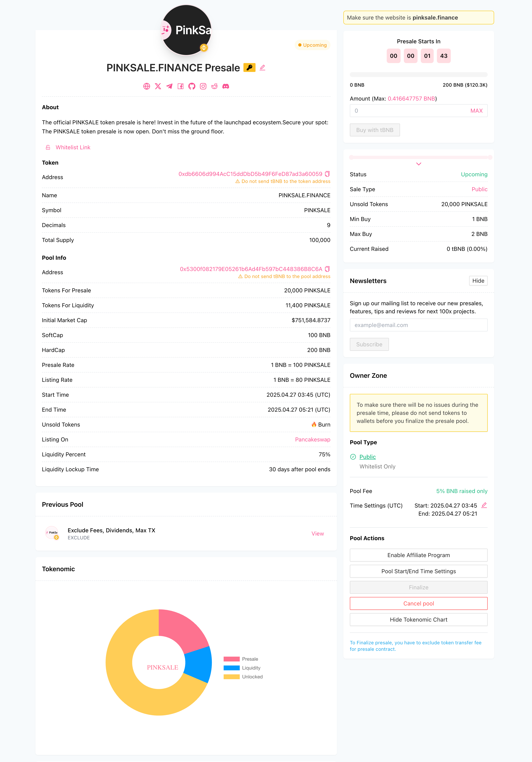The height and width of the screenshot is (762, 532).
Task: Click the Buy with tBNB button
Action: (x=375, y=130)
